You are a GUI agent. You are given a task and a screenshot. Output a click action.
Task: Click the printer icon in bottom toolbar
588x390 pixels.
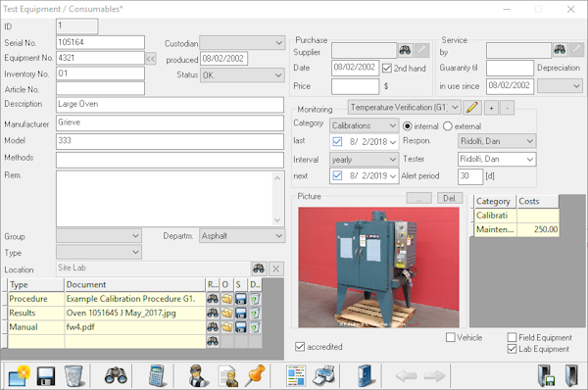click(323, 376)
